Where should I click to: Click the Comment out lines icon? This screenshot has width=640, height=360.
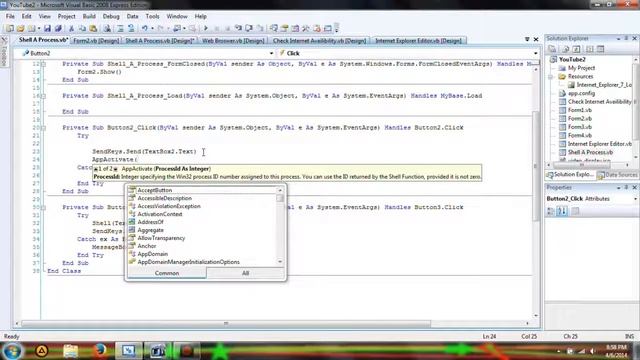pos(120,29)
